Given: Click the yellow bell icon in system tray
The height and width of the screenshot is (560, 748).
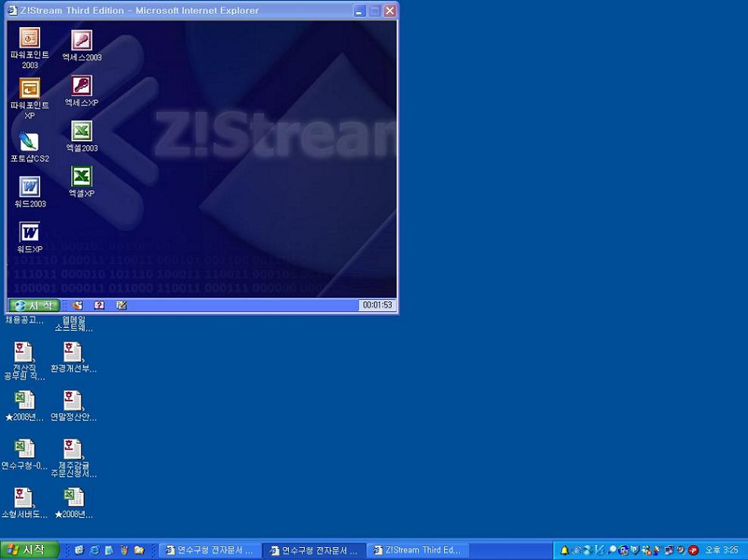Looking at the screenshot, I should pos(564,550).
